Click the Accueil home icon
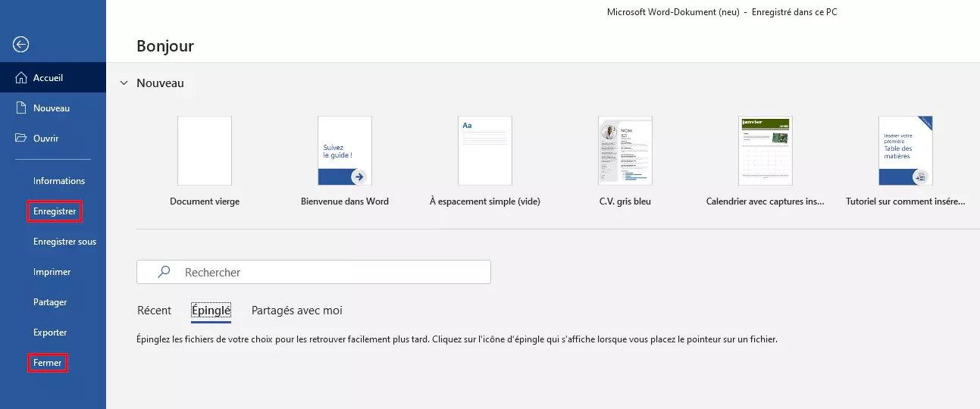This screenshot has height=409, width=980. [21, 78]
